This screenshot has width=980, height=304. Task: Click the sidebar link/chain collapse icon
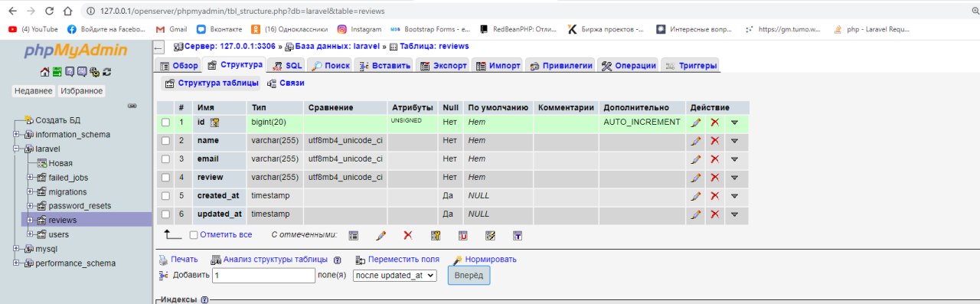pyautogui.click(x=132, y=106)
